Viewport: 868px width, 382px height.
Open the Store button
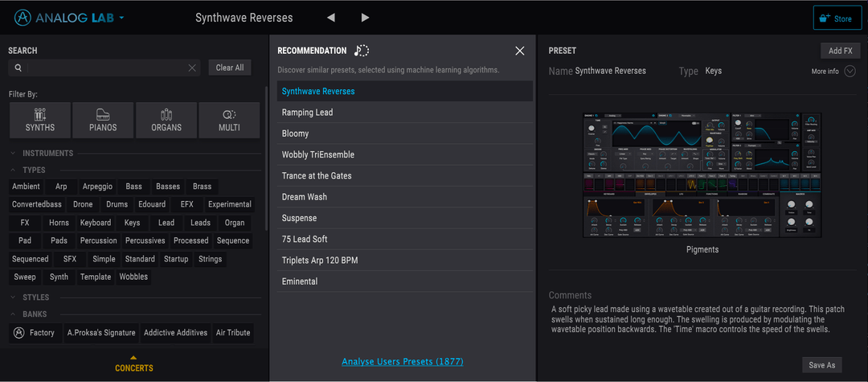coord(837,18)
